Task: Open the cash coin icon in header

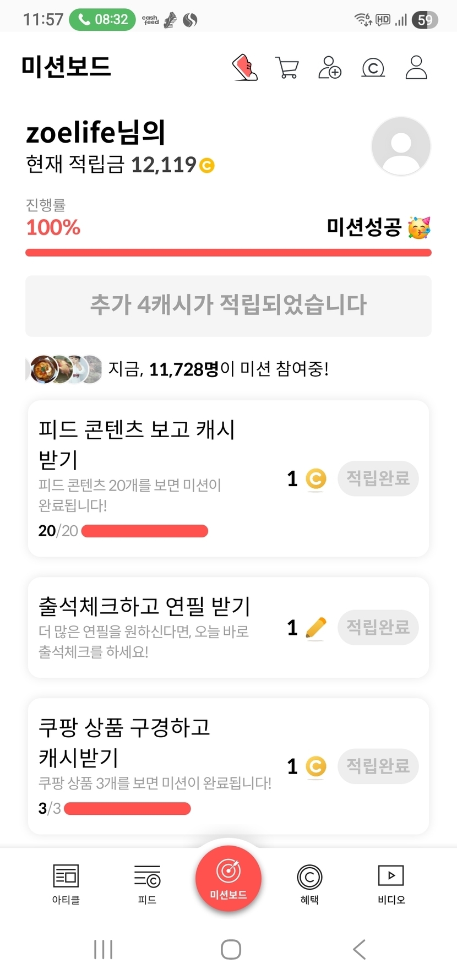Action: click(373, 68)
